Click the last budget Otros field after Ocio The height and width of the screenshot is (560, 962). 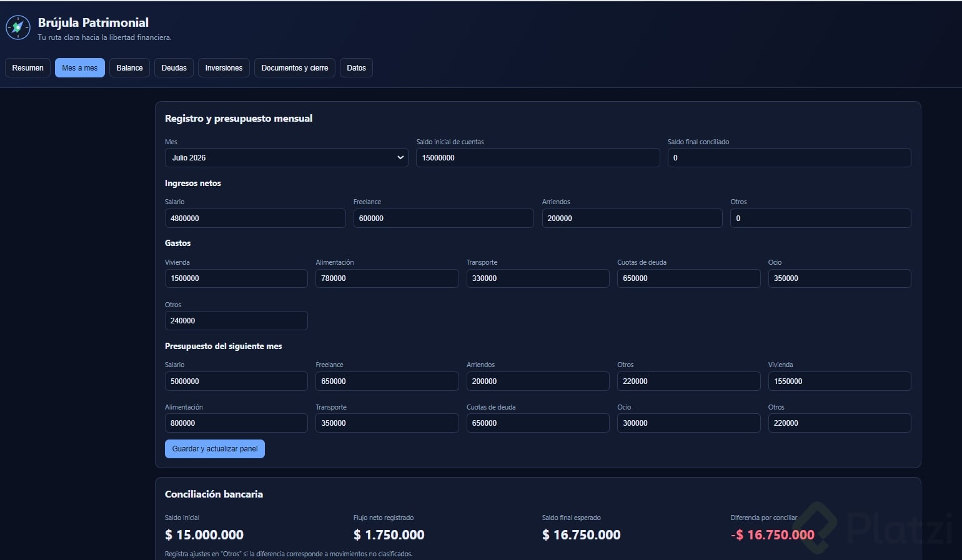click(x=840, y=423)
